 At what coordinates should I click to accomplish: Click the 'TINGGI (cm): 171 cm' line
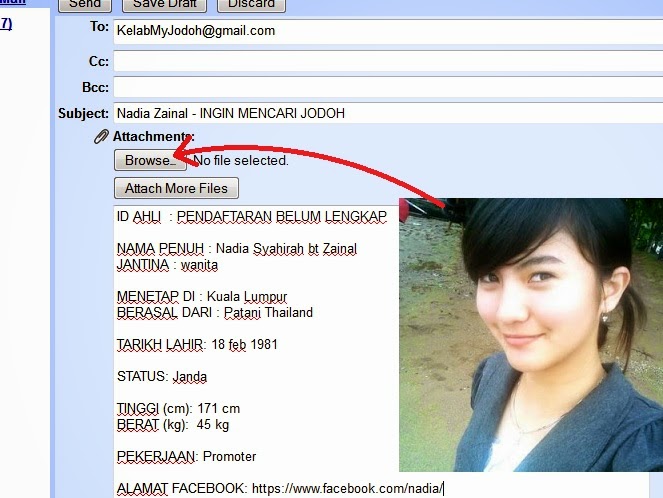(x=178, y=409)
